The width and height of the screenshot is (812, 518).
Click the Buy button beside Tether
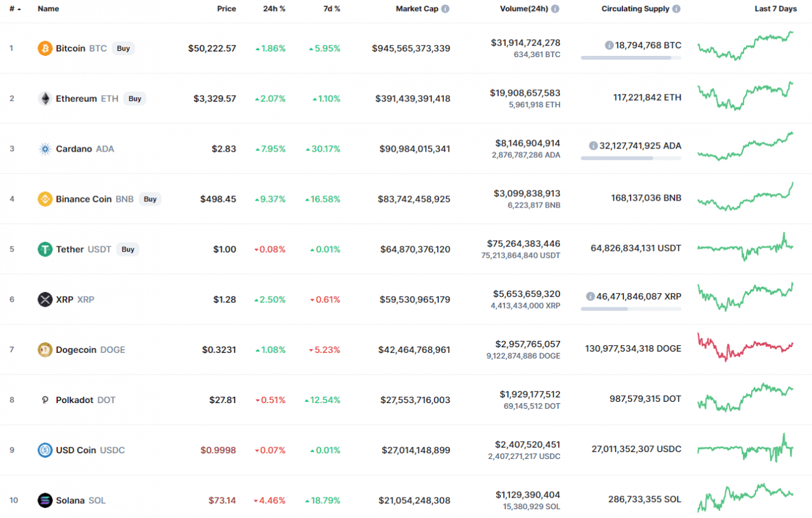(x=128, y=249)
